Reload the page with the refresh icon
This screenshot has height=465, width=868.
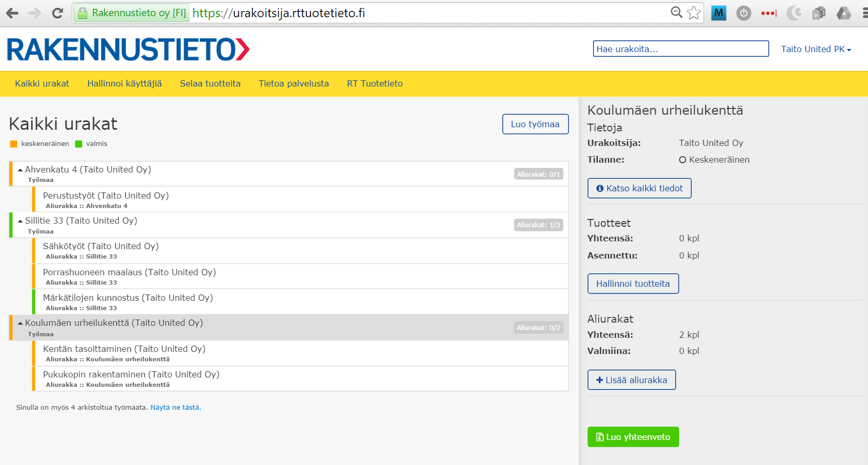pyautogui.click(x=58, y=13)
